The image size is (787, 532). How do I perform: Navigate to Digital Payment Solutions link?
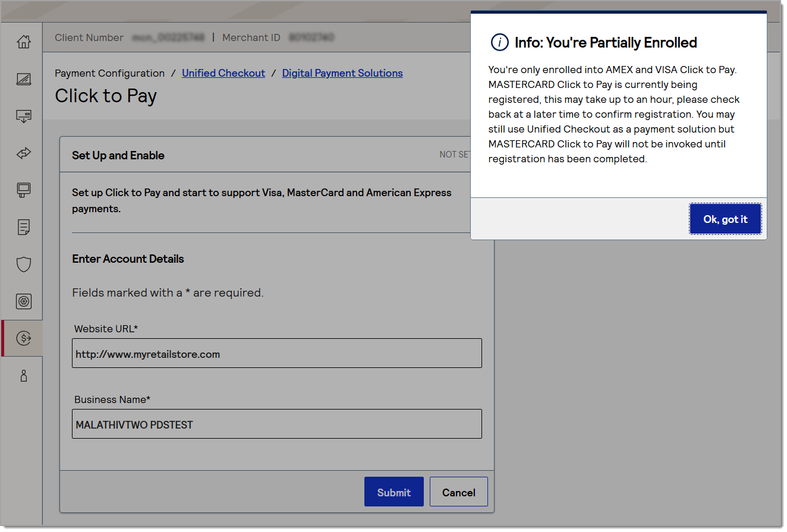[x=342, y=73]
